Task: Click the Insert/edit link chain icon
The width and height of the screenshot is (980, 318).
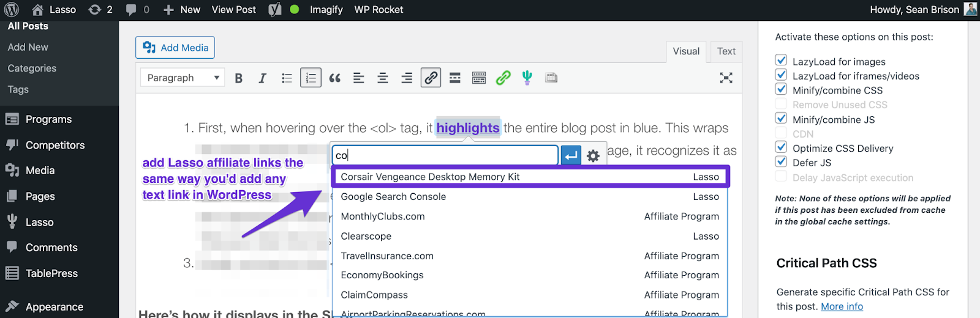Action: tap(431, 78)
